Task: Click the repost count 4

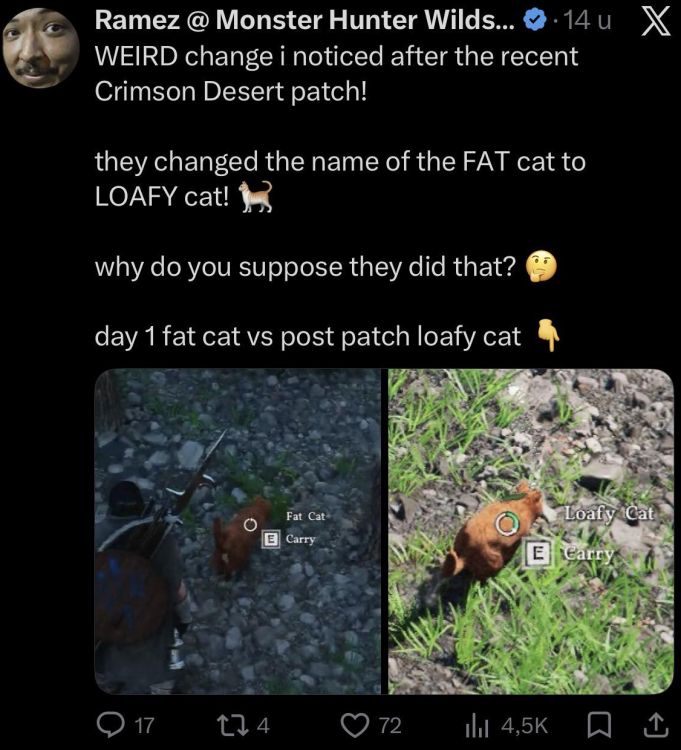Action: (264, 725)
